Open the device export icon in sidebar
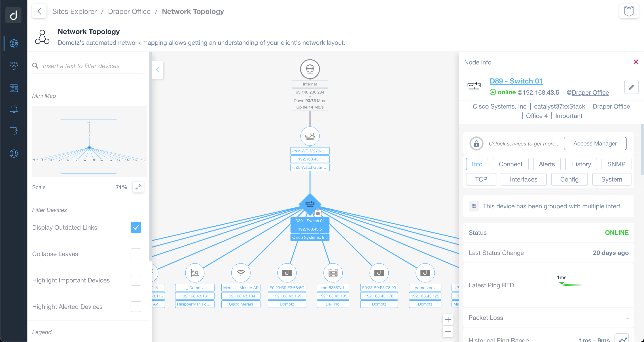The height and width of the screenshot is (342, 644). pos(14,131)
